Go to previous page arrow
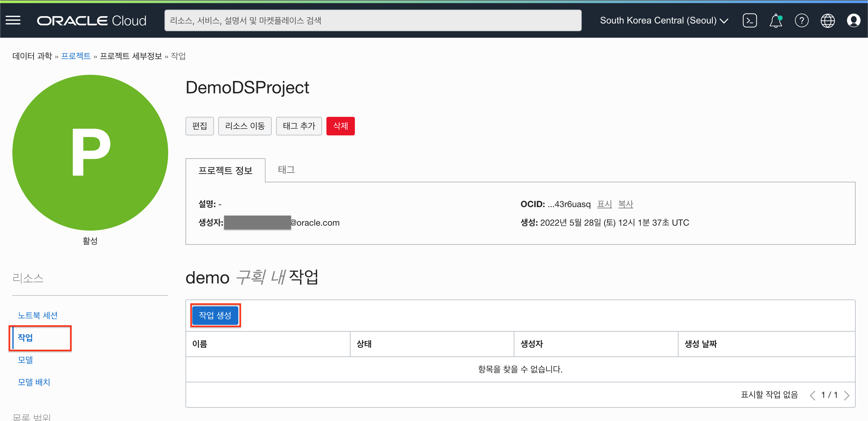The image size is (868, 421). coord(812,395)
